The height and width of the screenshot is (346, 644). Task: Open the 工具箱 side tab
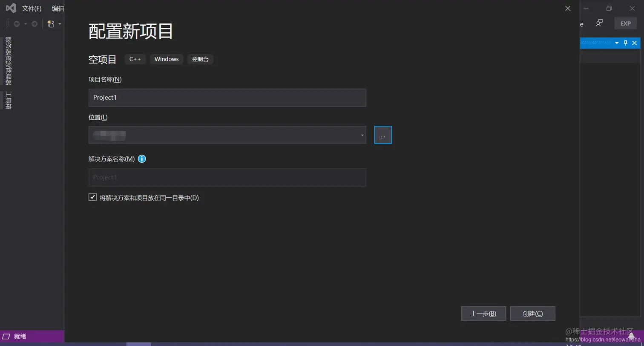(x=8, y=101)
